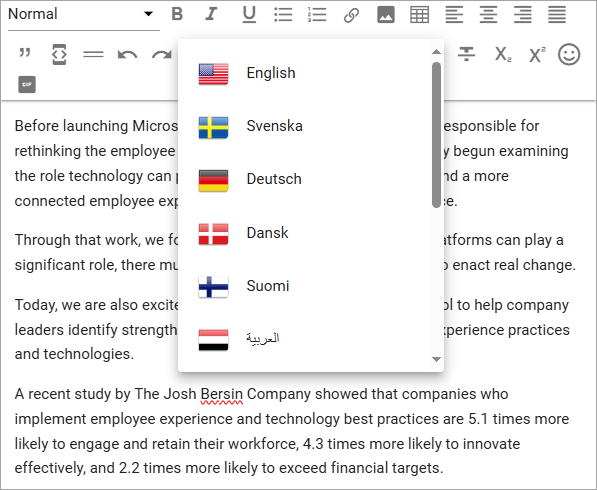Open the emoji picker
Image resolution: width=597 pixels, height=490 pixels.
[x=569, y=54]
